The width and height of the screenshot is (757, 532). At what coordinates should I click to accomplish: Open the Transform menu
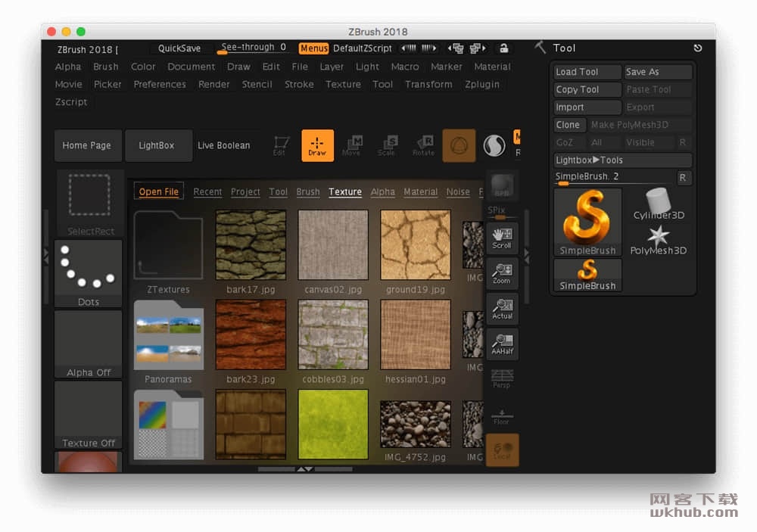click(x=428, y=85)
